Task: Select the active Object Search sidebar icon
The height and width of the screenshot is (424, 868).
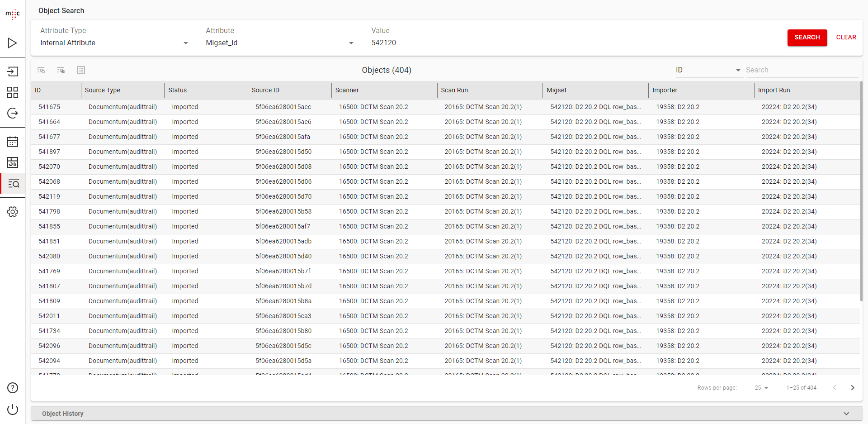Action: [x=12, y=183]
